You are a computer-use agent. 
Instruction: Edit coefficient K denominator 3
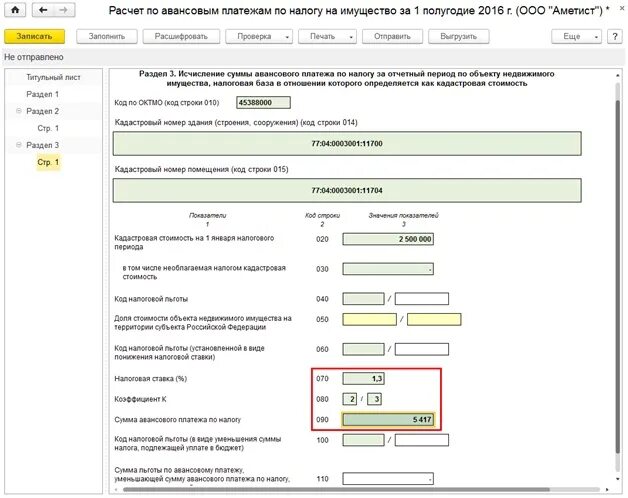coord(374,399)
